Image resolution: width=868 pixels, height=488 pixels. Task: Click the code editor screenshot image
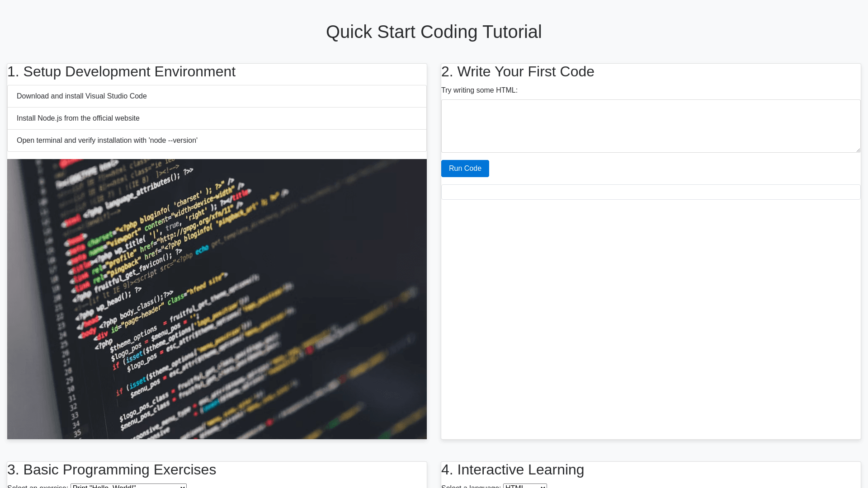(x=217, y=299)
